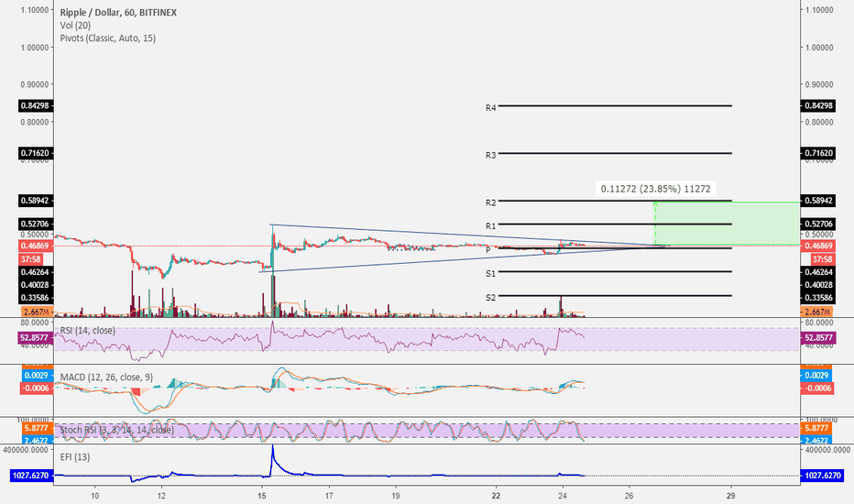Select the RSI (14, close) indicator label
Screen dimensions: 854x504
pyautogui.click(x=87, y=330)
